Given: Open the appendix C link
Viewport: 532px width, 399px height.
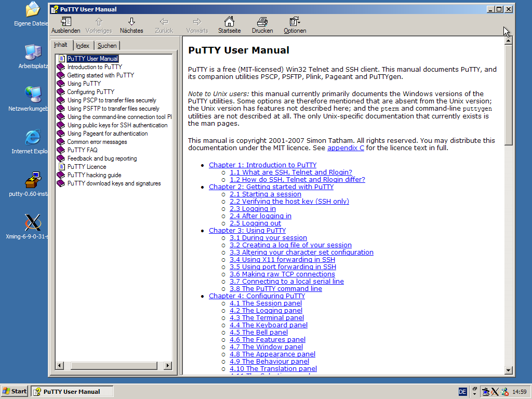Looking at the screenshot, I should (345, 148).
